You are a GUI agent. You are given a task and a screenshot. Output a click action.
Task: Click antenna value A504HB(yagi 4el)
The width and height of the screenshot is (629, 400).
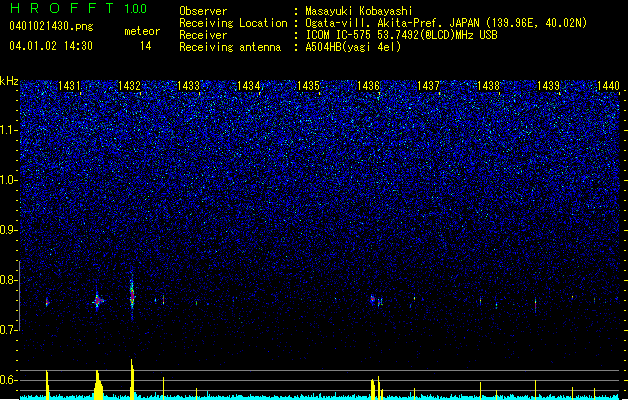(x=353, y=47)
